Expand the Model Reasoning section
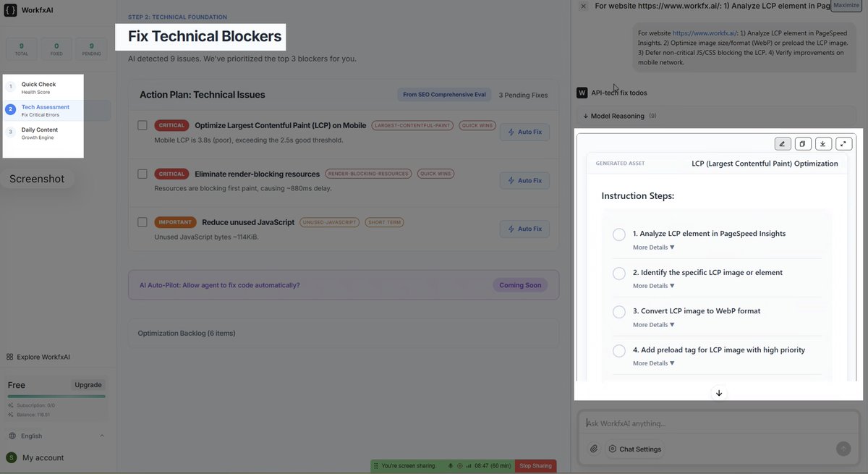This screenshot has height=474, width=868. click(x=716, y=116)
